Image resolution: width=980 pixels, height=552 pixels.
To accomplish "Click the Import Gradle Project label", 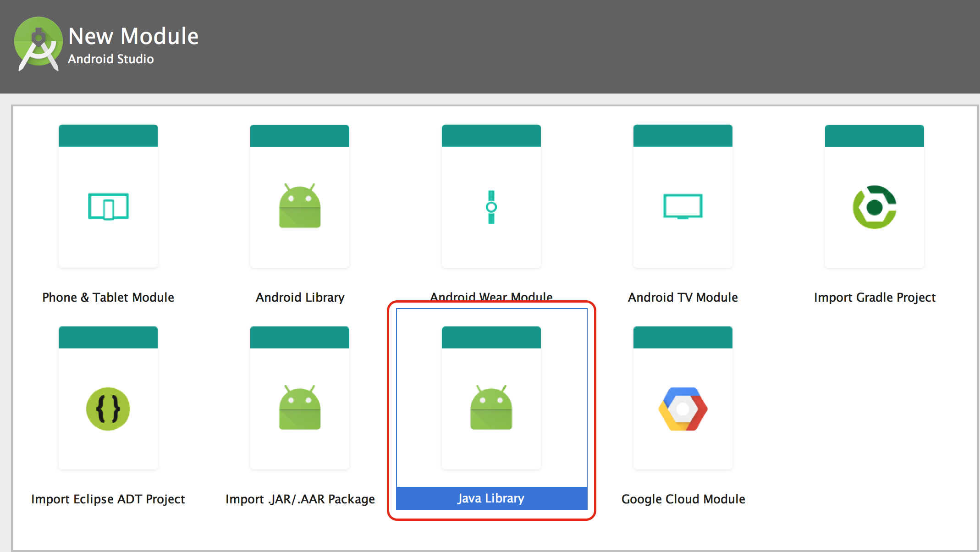I will pyautogui.click(x=875, y=298).
